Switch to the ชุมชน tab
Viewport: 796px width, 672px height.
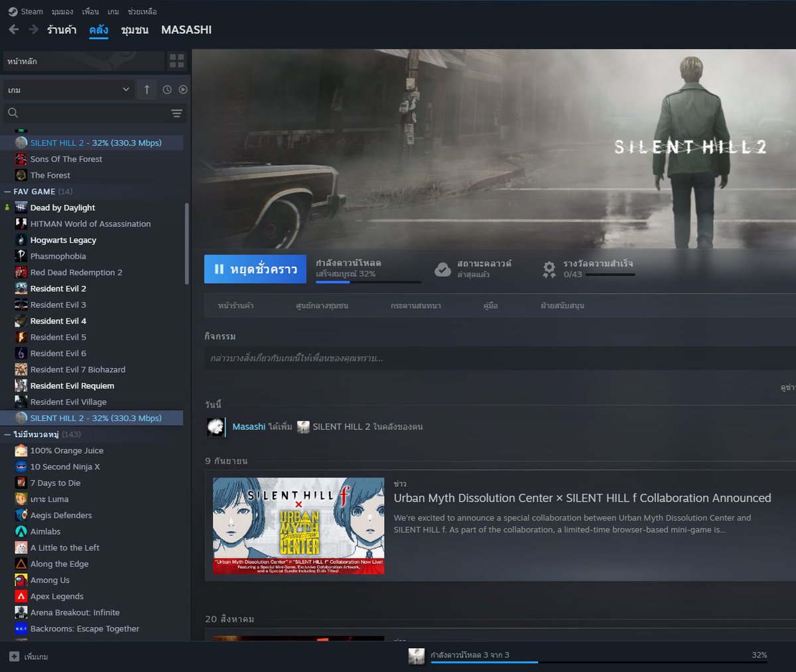[x=135, y=30]
